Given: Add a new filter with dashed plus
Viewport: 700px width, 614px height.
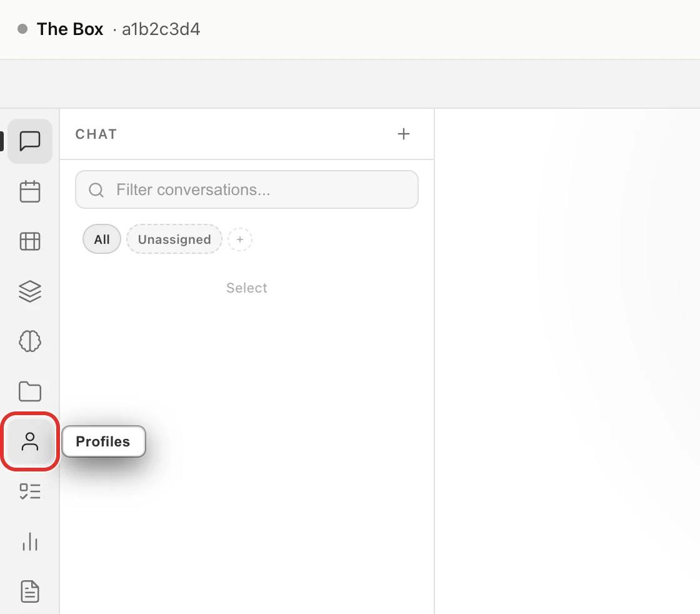Looking at the screenshot, I should pyautogui.click(x=240, y=239).
